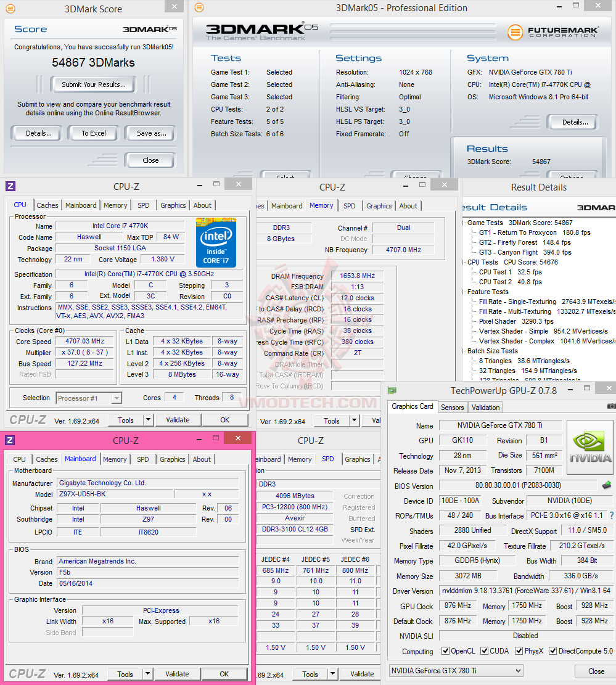Click the GPU-Z camera screenshot icon
This screenshot has width=616, height=685.
point(611,406)
